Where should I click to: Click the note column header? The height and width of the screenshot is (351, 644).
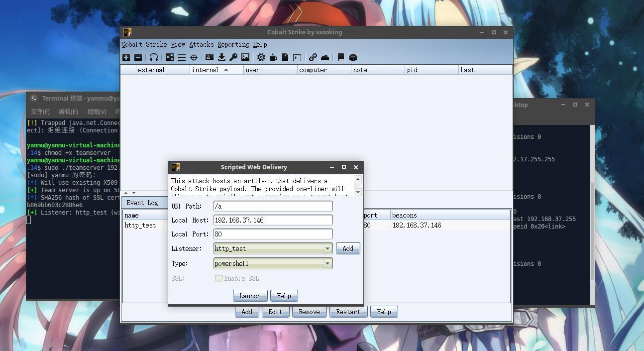click(378, 70)
